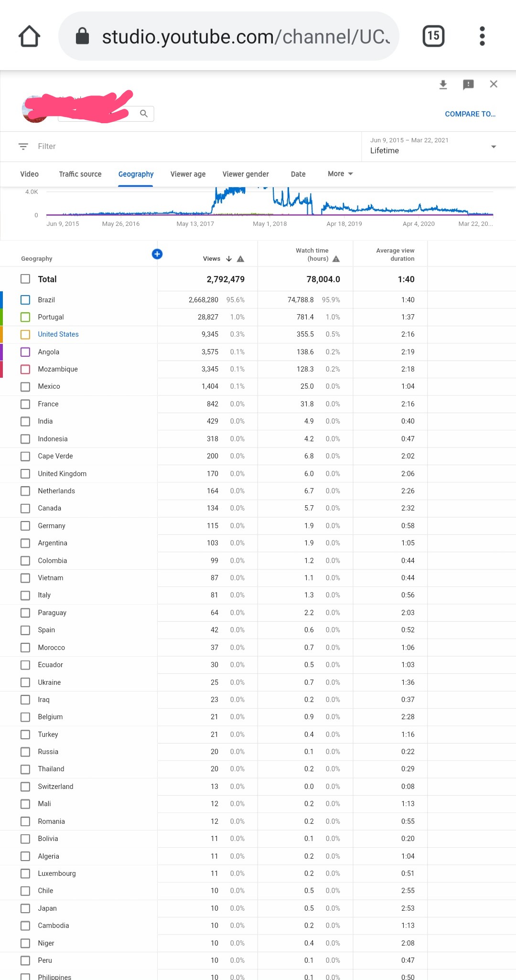Expand the More tab dropdown
This screenshot has width=516, height=980.
click(340, 174)
